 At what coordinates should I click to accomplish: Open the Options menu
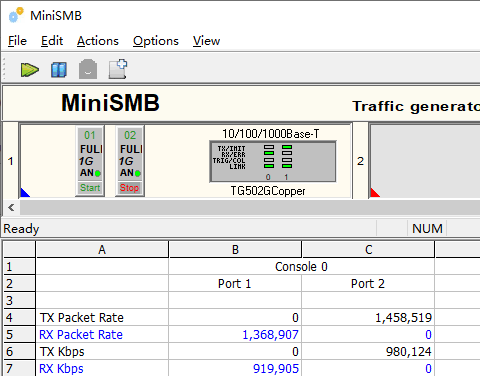pyautogui.click(x=156, y=41)
